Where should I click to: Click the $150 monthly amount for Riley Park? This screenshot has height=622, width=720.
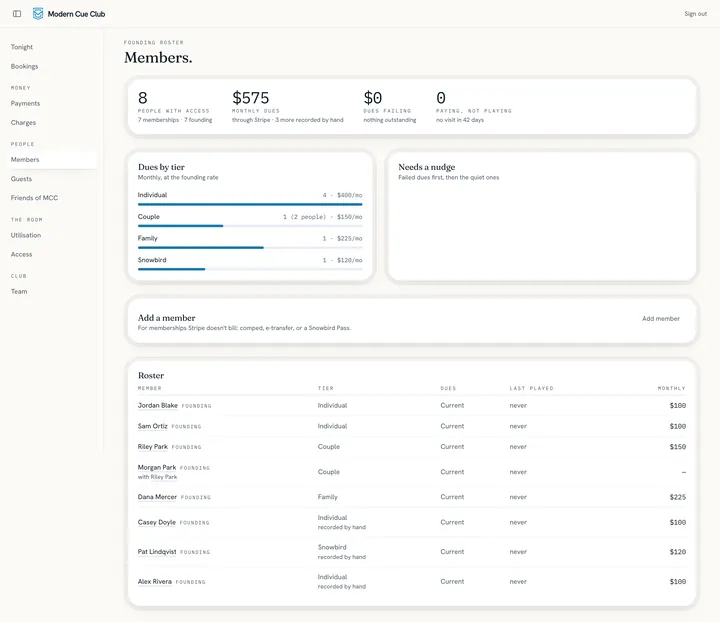[678, 447]
